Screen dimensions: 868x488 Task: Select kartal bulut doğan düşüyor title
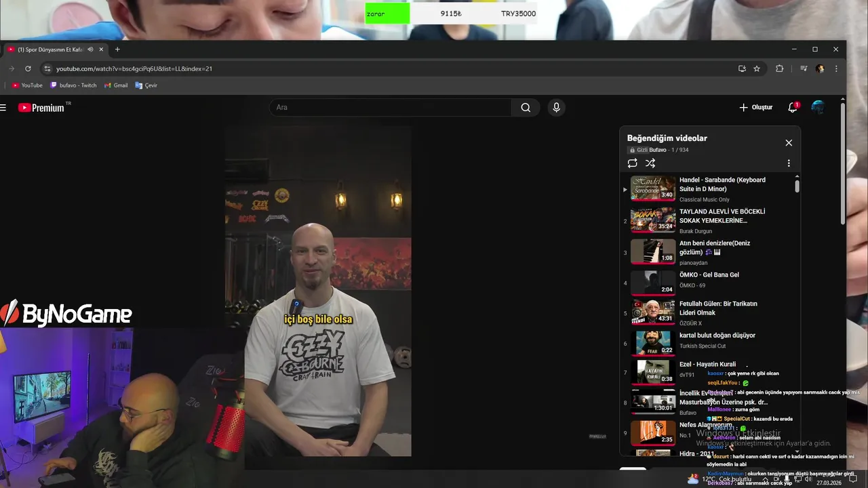tap(717, 335)
